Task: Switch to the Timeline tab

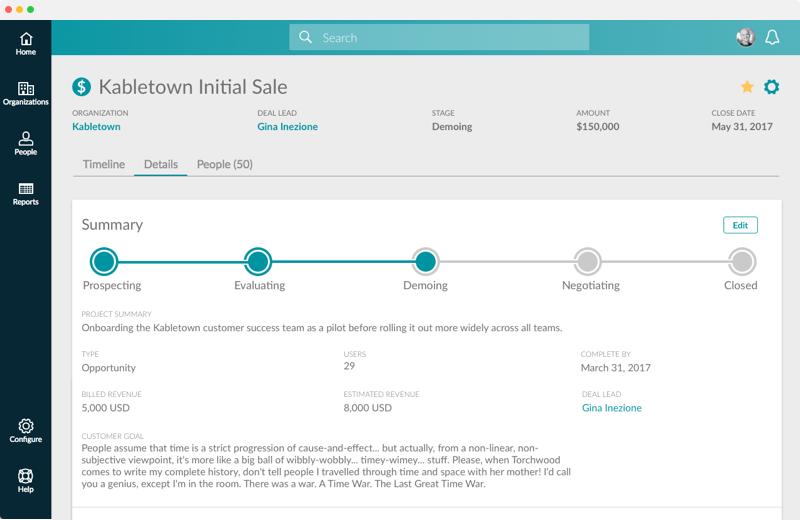Action: tap(104, 164)
